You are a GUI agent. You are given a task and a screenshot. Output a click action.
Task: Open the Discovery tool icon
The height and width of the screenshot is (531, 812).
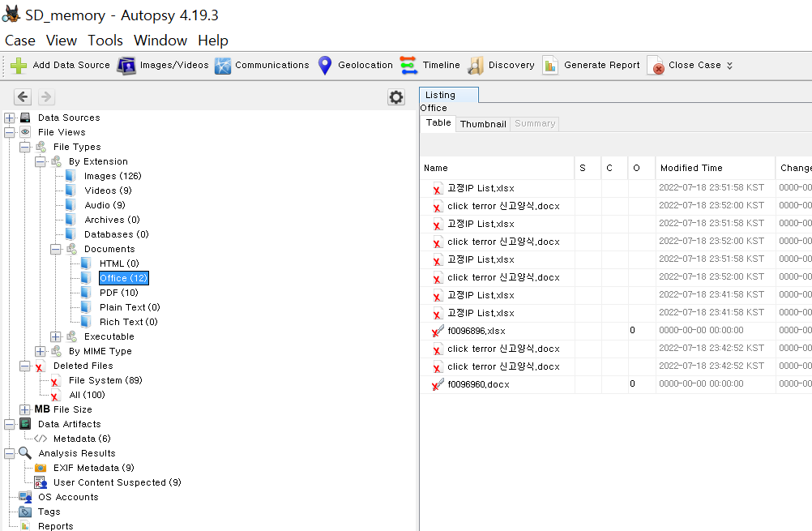[x=476, y=66]
